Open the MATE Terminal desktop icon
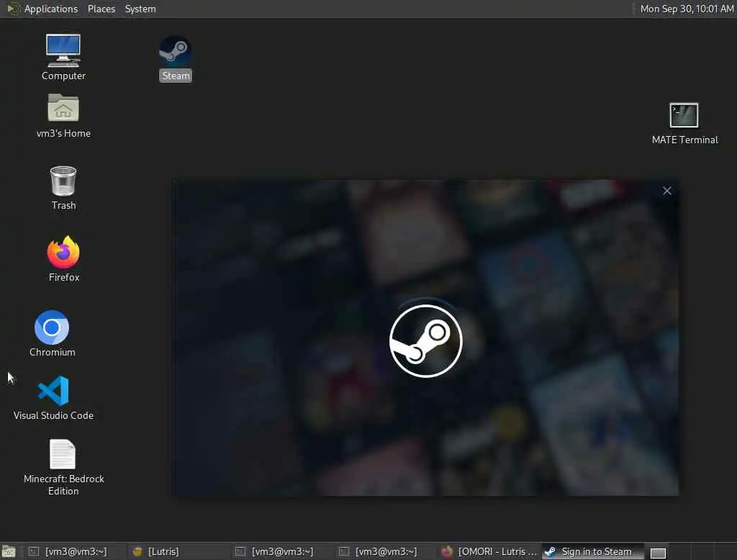Screen dimensions: 737x560 tap(684, 124)
